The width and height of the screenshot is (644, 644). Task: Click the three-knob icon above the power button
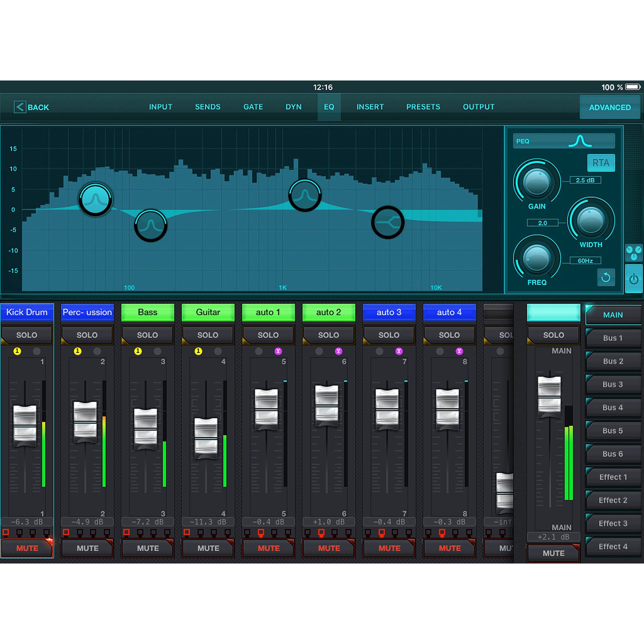pos(633,254)
